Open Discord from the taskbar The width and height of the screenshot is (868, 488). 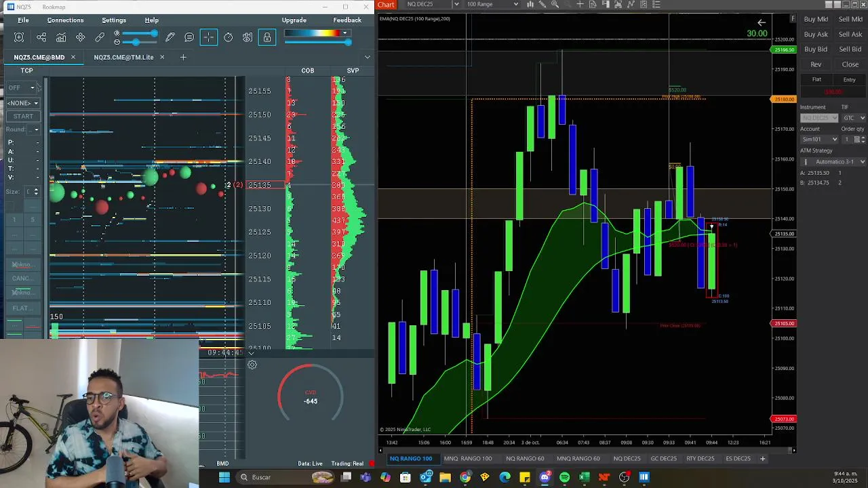click(x=545, y=477)
